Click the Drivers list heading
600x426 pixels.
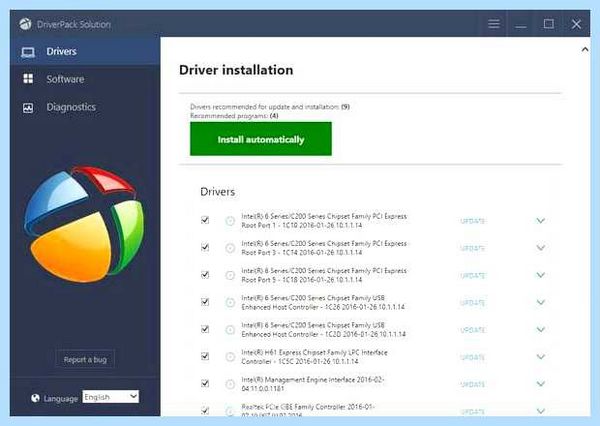click(217, 191)
